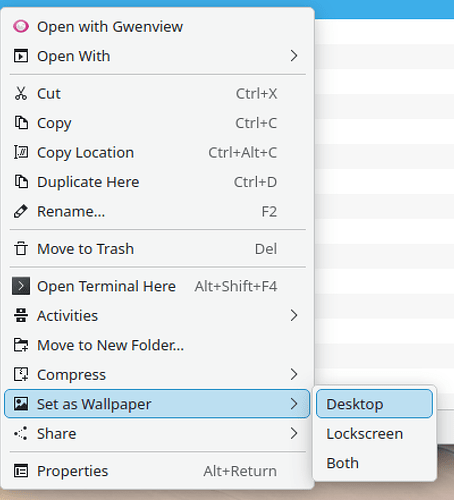Click the Gwenview app icon
The height and width of the screenshot is (500, 454).
tap(21, 26)
